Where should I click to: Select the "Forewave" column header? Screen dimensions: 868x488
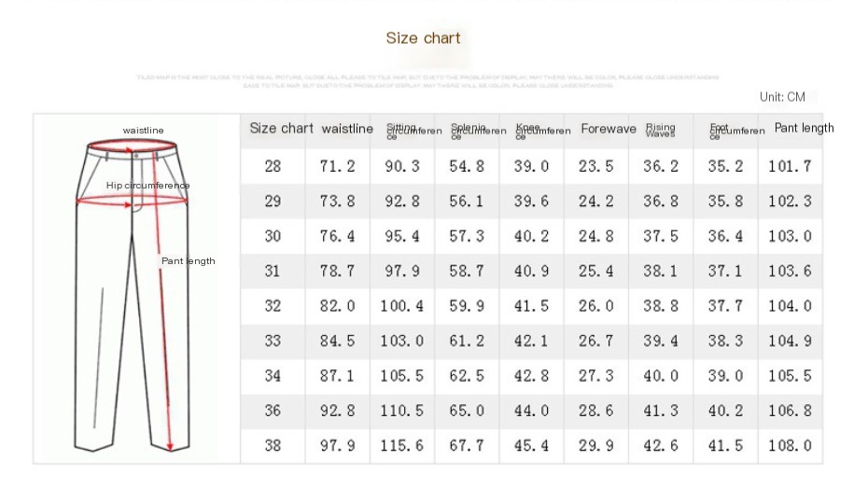point(608,129)
